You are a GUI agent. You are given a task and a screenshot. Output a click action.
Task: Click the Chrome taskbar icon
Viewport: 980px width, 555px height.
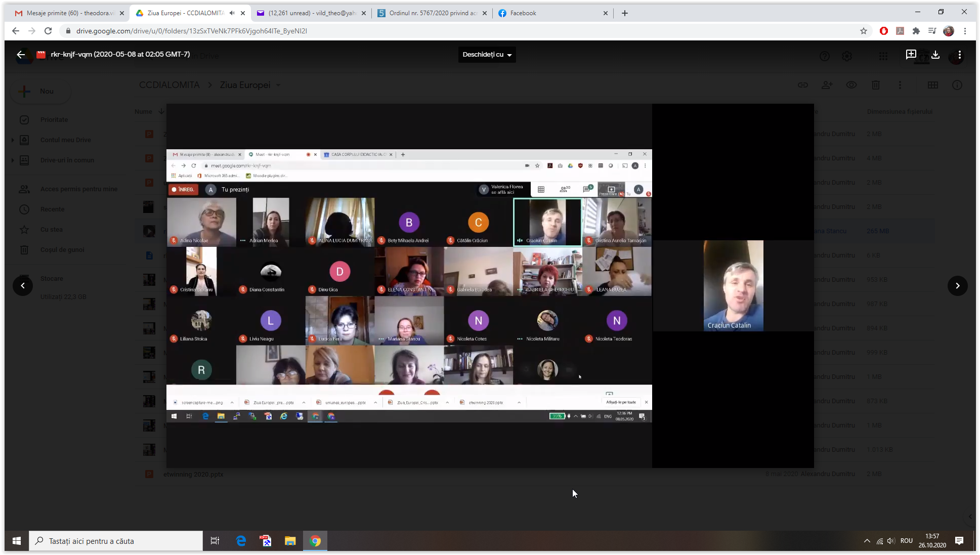pyautogui.click(x=315, y=541)
